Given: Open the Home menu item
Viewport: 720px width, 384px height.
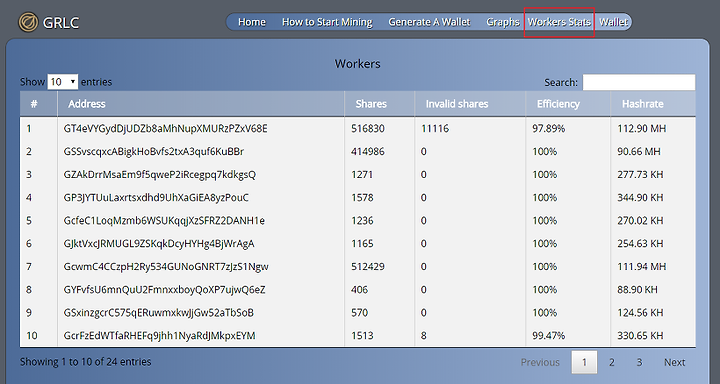Looking at the screenshot, I should [252, 22].
